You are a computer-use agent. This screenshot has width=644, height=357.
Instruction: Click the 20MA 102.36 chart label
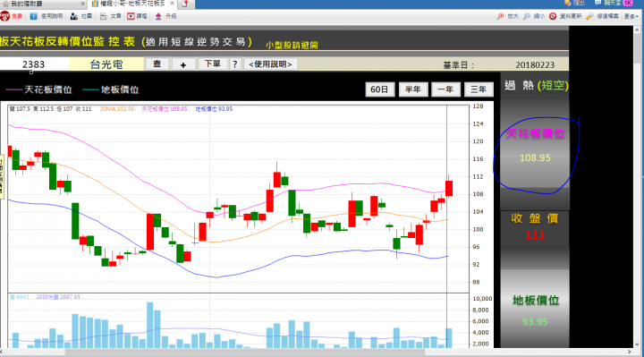click(117, 109)
